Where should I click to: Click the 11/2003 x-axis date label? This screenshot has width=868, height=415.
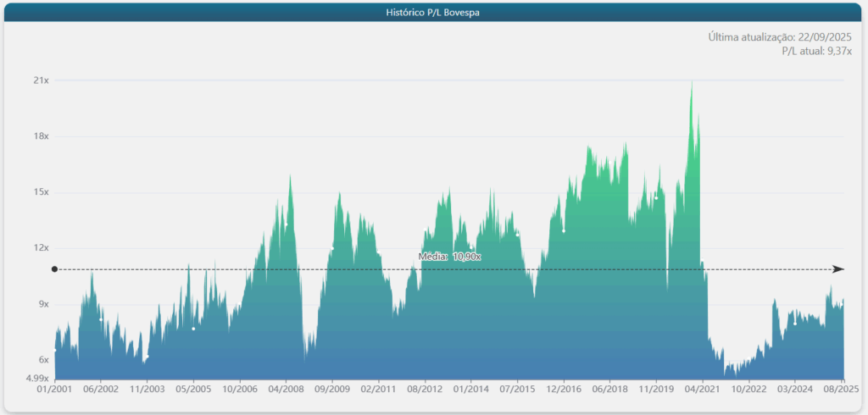147,390
